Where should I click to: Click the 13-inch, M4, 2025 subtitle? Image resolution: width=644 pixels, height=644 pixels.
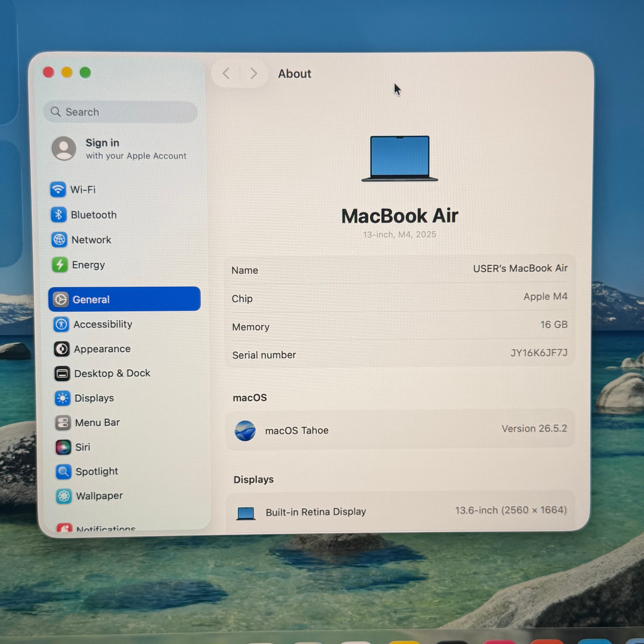click(399, 235)
